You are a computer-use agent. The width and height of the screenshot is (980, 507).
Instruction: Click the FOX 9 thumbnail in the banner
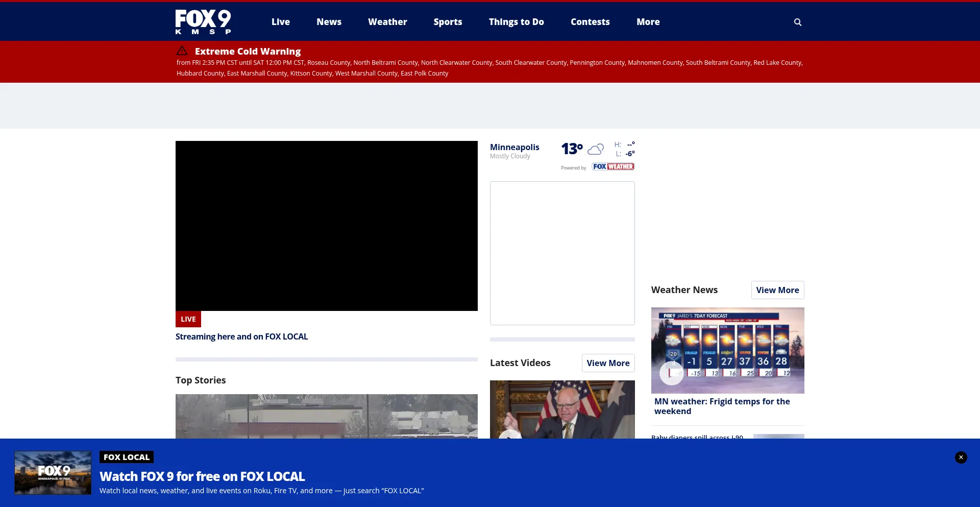[x=53, y=473]
